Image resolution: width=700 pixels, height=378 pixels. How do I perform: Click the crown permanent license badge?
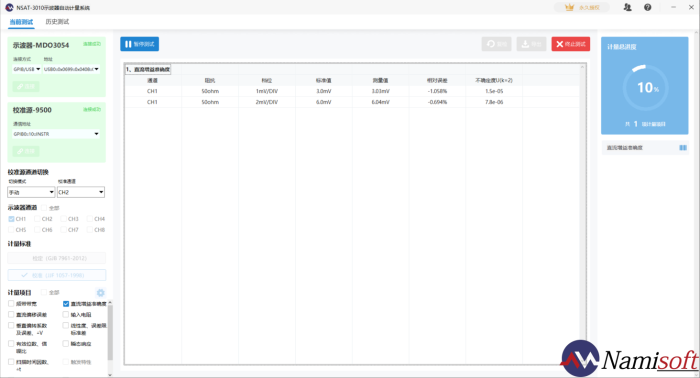582,7
